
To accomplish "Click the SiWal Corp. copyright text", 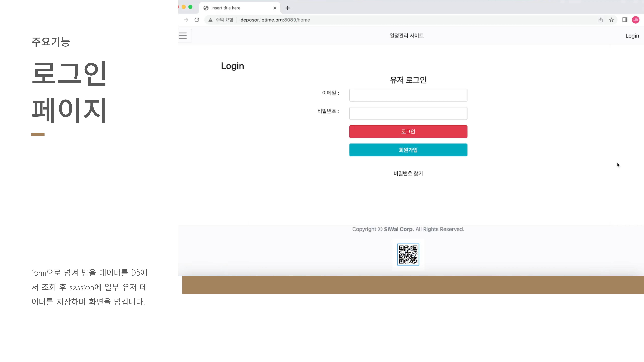I will coord(399,229).
